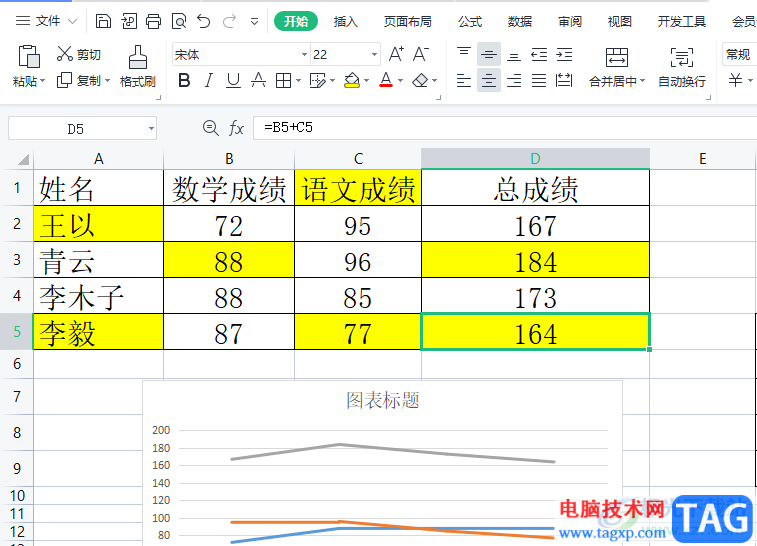
Task: Align text right horizontally
Action: pyautogui.click(x=514, y=80)
